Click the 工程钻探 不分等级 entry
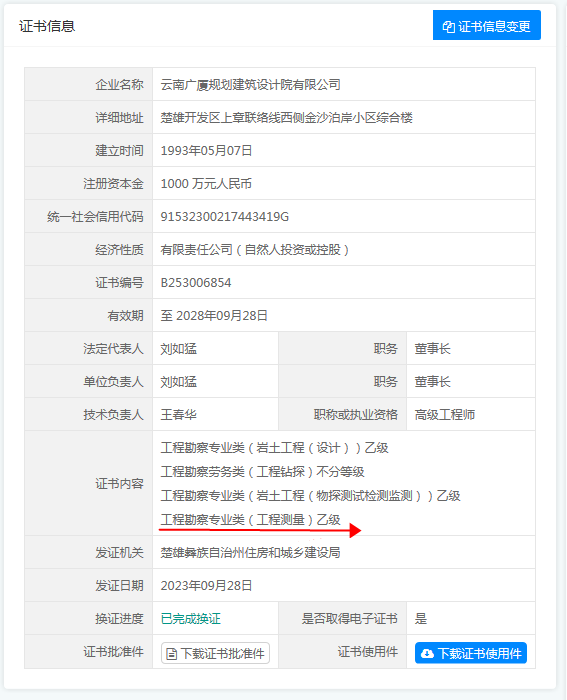Viewport: 567px width, 700px height. click(x=263, y=471)
